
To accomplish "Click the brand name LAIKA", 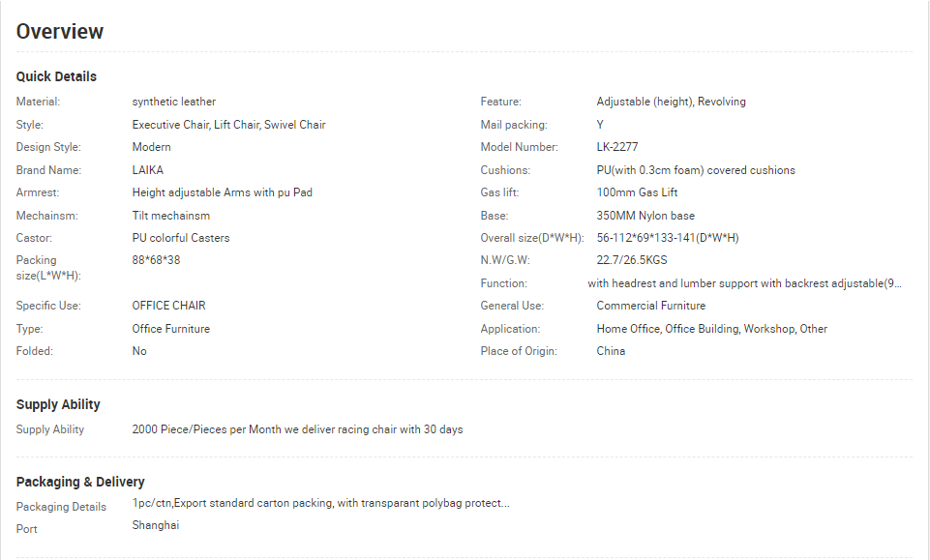I will click(148, 170).
